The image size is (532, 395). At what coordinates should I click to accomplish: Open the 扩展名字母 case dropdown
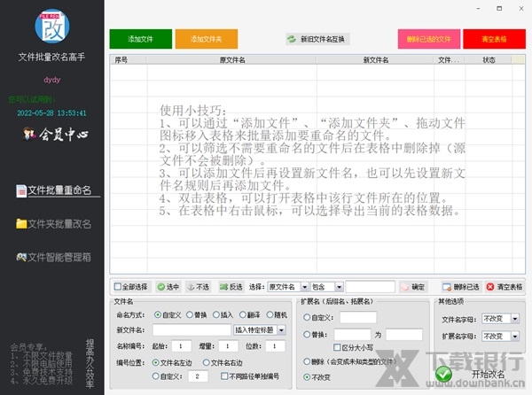click(515, 337)
